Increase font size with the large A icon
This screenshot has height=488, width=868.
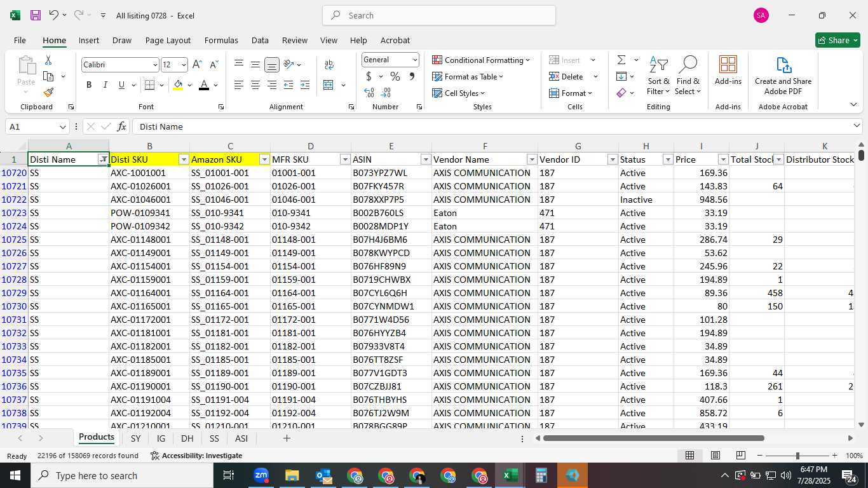tap(197, 65)
